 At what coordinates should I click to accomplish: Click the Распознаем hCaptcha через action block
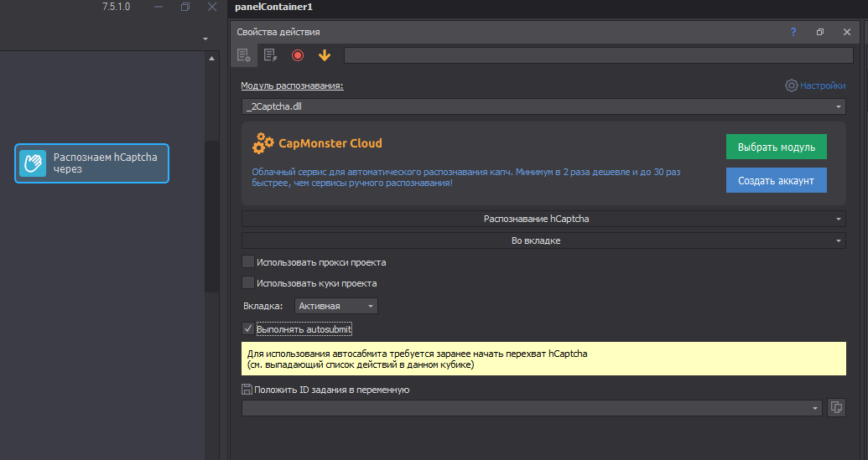(x=92, y=163)
